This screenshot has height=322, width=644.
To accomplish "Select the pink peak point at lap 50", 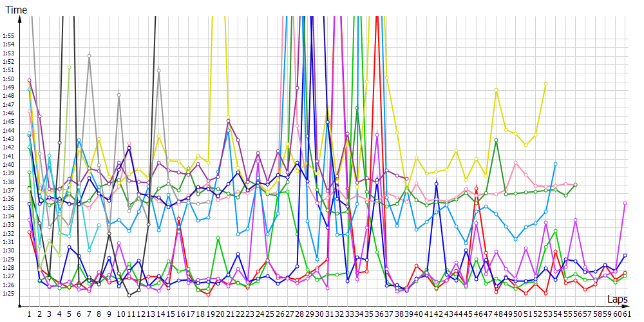I will coord(516,163).
